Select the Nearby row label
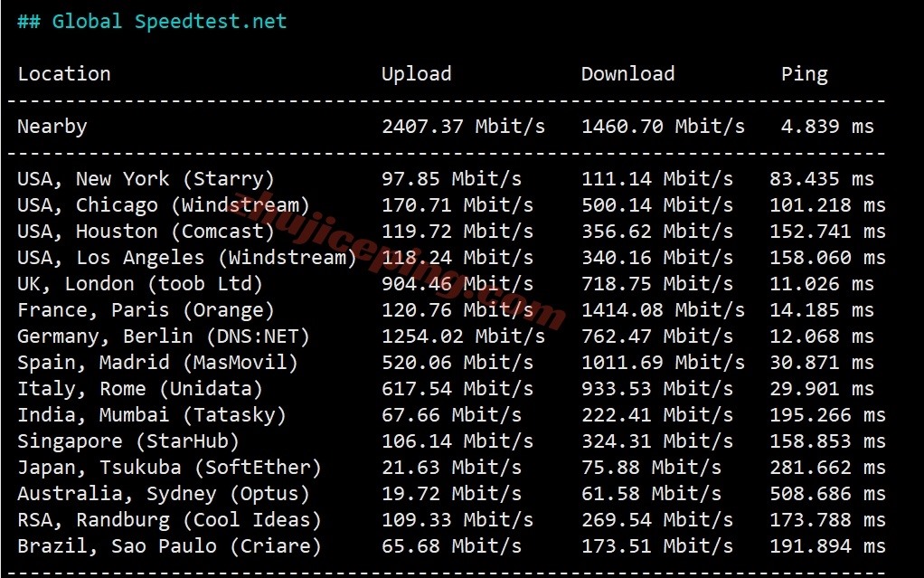Viewport: 924px width, 578px height. pyautogui.click(x=52, y=127)
